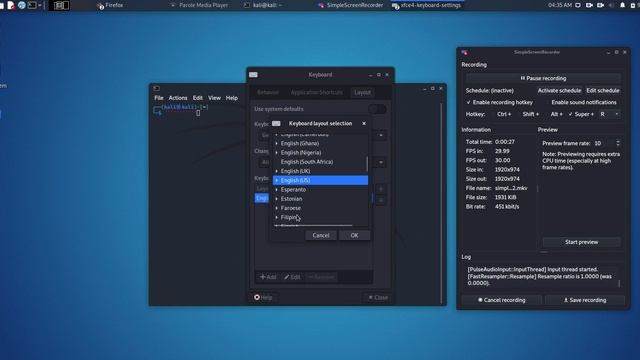Open File menu in terminal window
The height and width of the screenshot is (360, 640).
click(159, 98)
